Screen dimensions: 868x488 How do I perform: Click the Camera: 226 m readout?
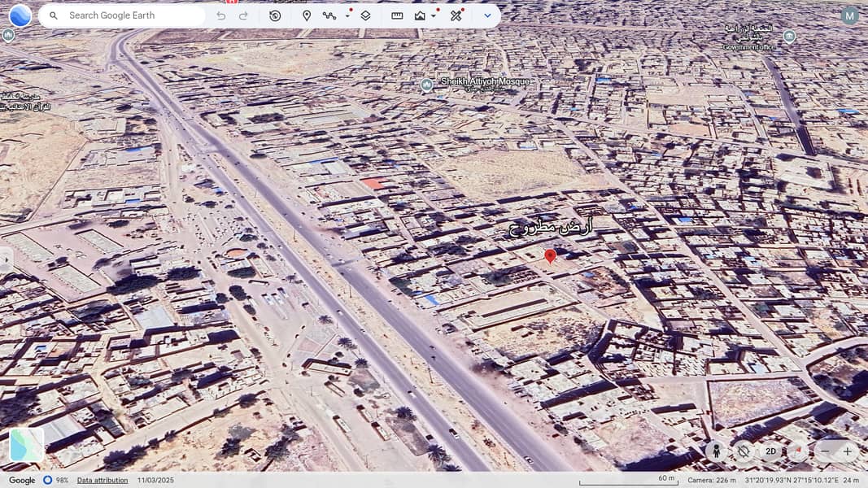point(712,480)
